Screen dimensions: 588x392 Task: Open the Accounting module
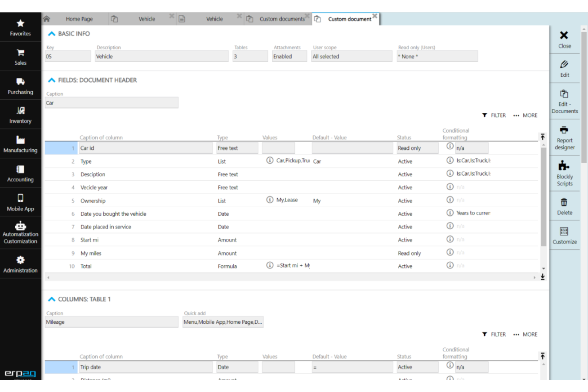pyautogui.click(x=20, y=173)
